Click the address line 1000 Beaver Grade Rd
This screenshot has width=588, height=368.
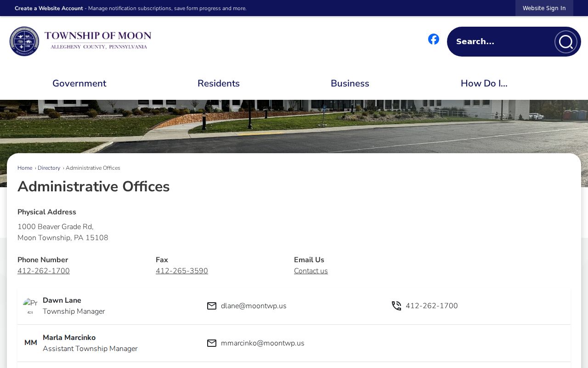[x=56, y=227]
